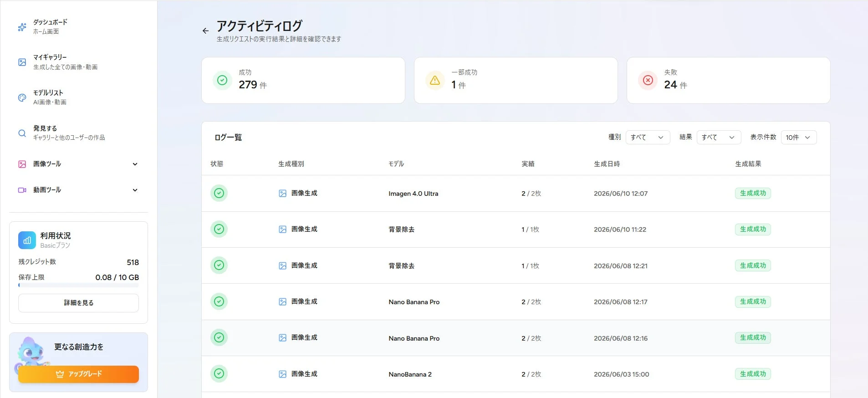Click the 動画ツール camera icon
The width and height of the screenshot is (868, 398).
click(22, 190)
